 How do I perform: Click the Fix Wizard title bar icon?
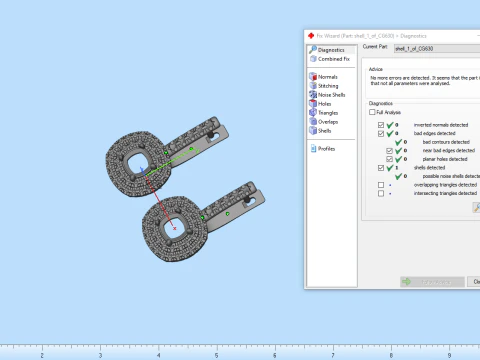[x=311, y=36]
